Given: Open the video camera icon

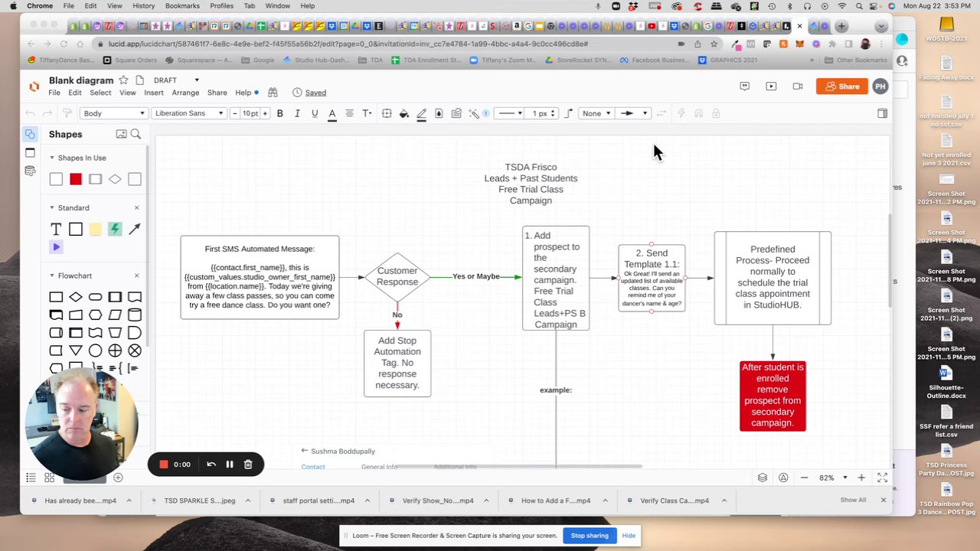Looking at the screenshot, I should click(x=798, y=86).
